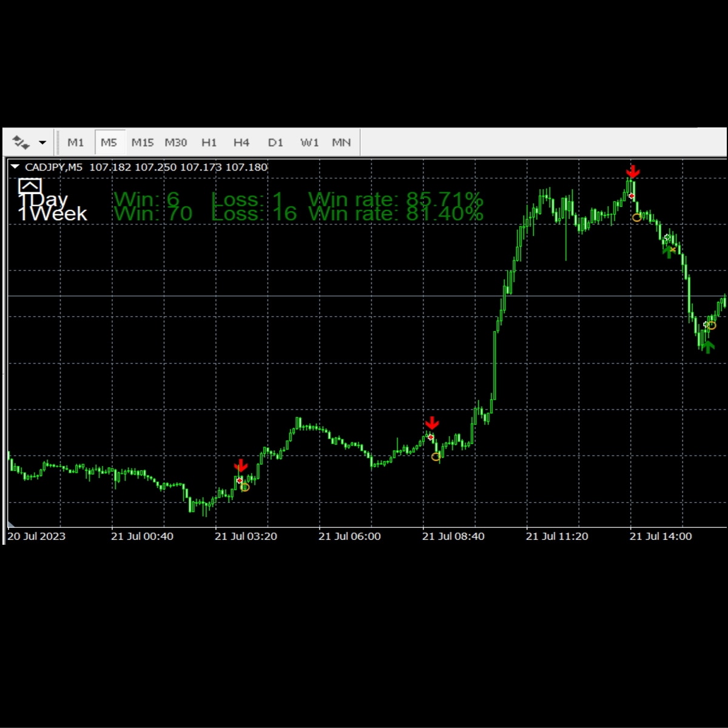Click the green buy arrow beside yellow cross
This screenshot has height=728, width=728.
pos(669,252)
